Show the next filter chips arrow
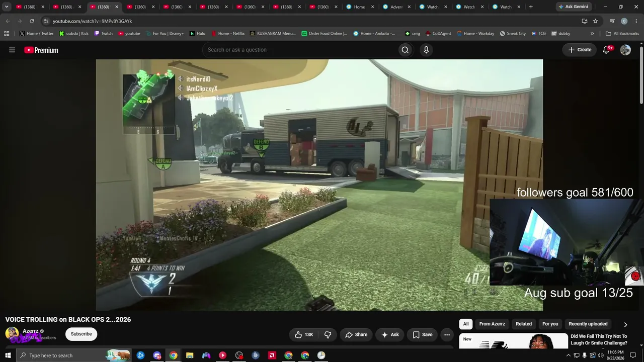Image resolution: width=644 pixels, height=362 pixels. click(625, 324)
